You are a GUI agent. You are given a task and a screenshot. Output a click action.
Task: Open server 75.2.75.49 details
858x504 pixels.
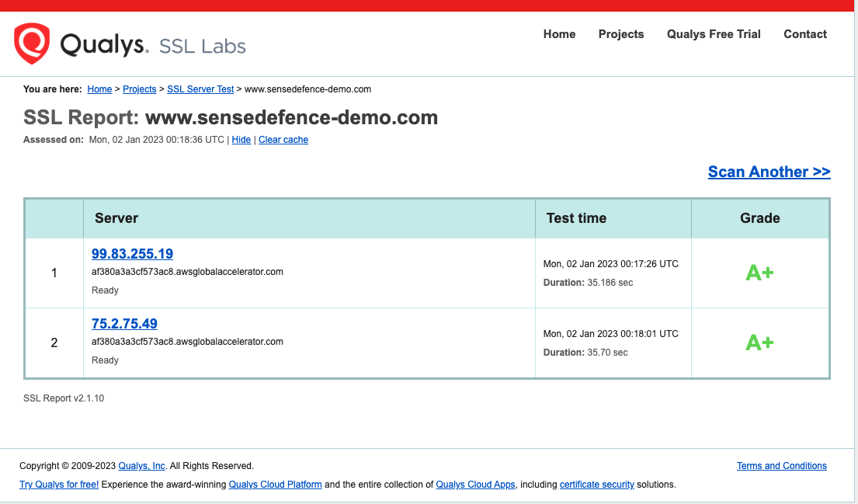124,324
